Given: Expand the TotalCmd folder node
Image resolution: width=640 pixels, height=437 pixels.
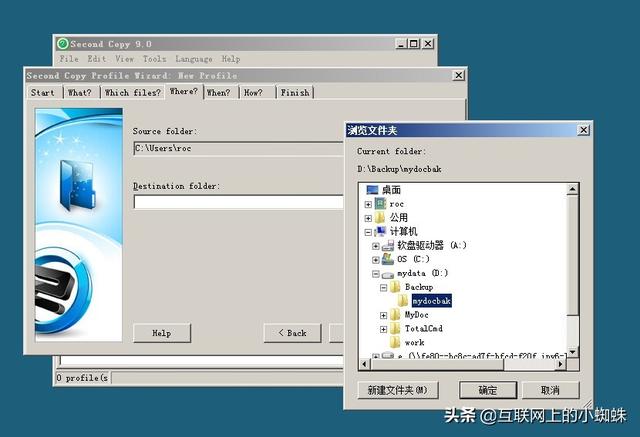Looking at the screenshot, I should coord(384,329).
